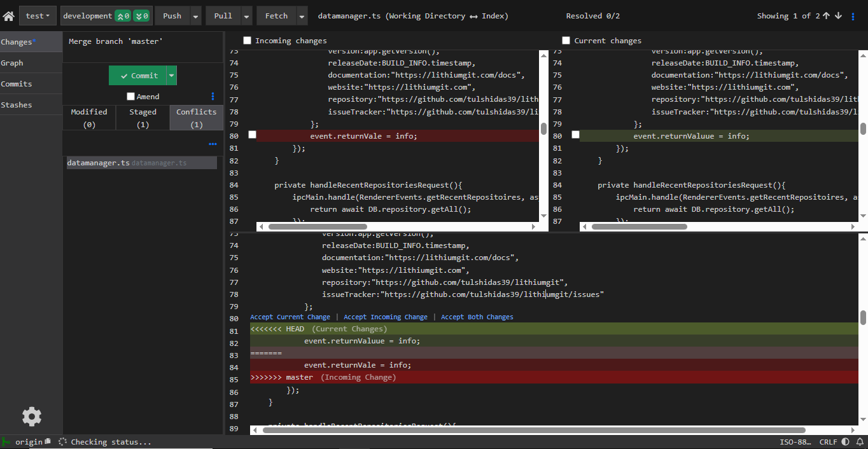Image resolution: width=868 pixels, height=449 pixels.
Task: Click 'event.returnVale = info;' in merged editor
Action: (x=358, y=365)
